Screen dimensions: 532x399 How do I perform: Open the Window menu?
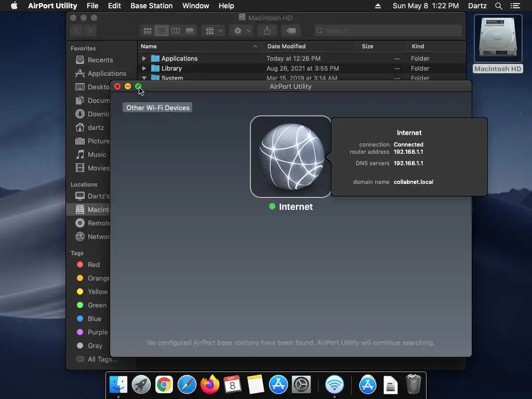195,6
